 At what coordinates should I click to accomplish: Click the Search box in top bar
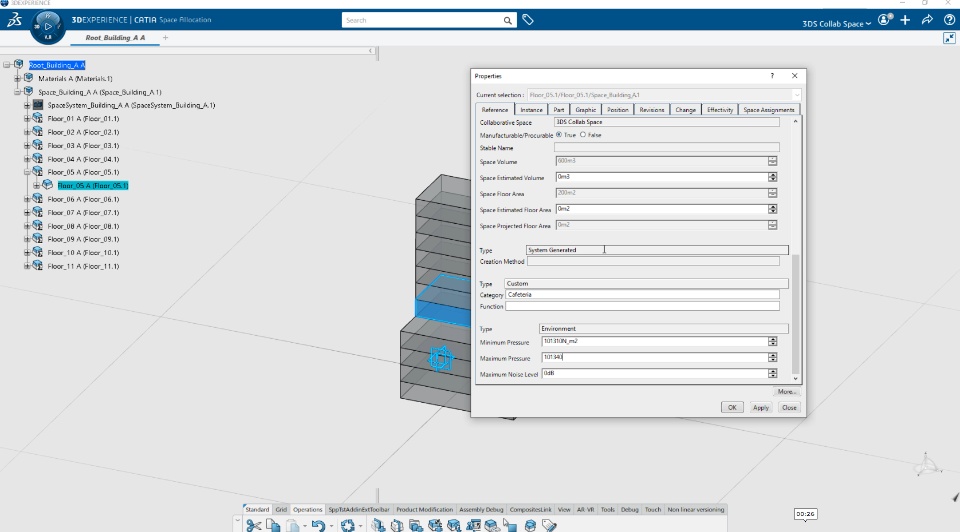[422, 20]
